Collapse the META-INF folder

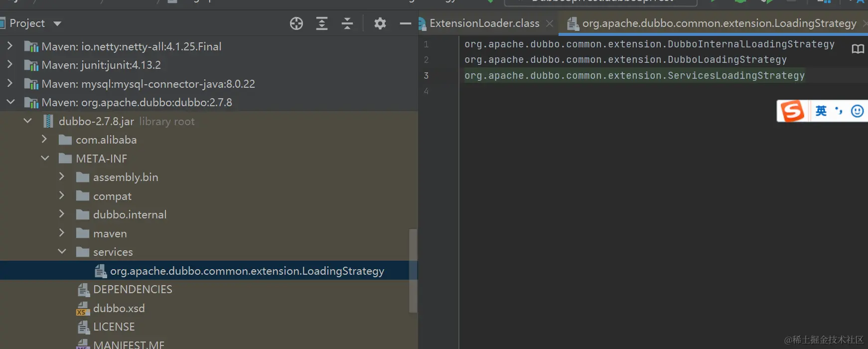(x=45, y=159)
